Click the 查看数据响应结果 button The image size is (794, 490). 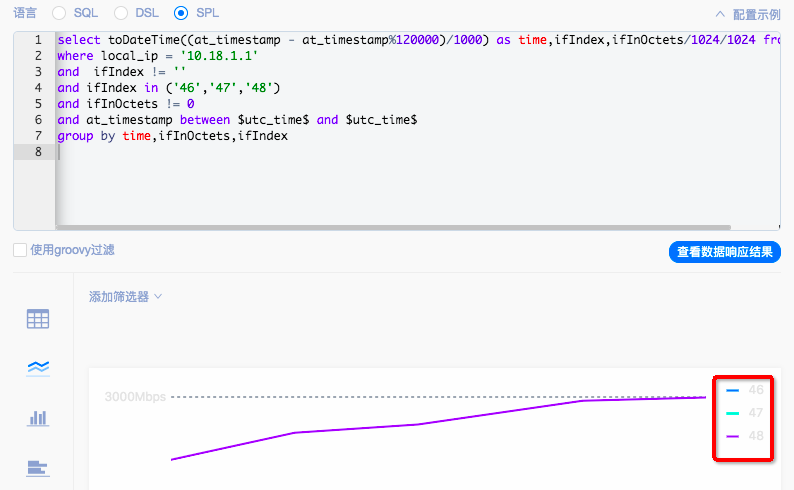pos(725,252)
